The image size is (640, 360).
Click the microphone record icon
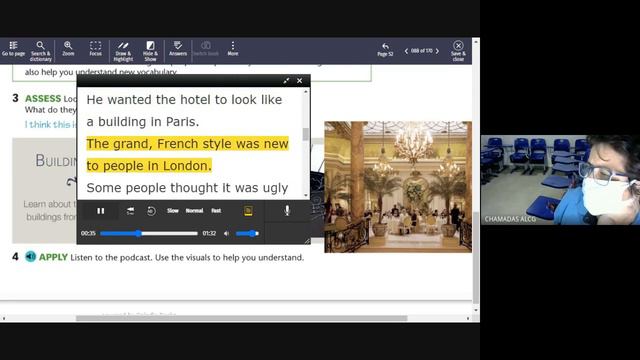coord(287,210)
